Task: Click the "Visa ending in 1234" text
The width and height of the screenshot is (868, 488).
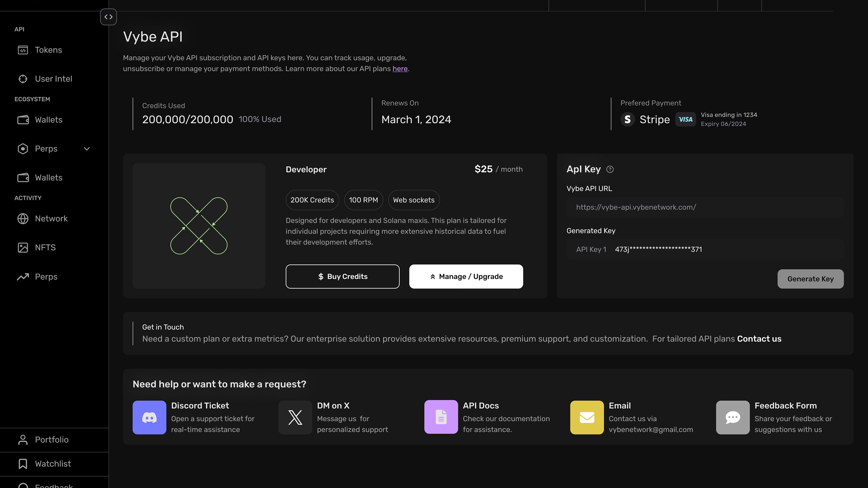Action: tap(729, 115)
